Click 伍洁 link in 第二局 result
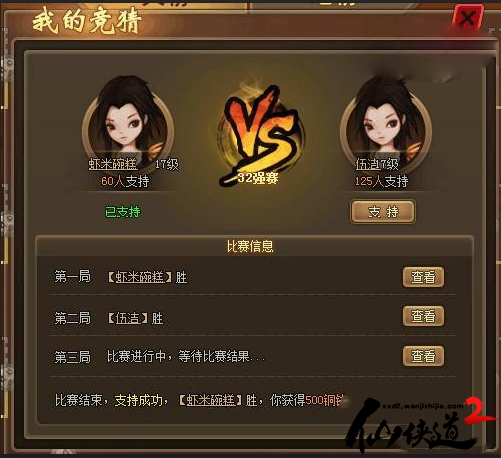The height and width of the screenshot is (458, 501). coord(127,318)
